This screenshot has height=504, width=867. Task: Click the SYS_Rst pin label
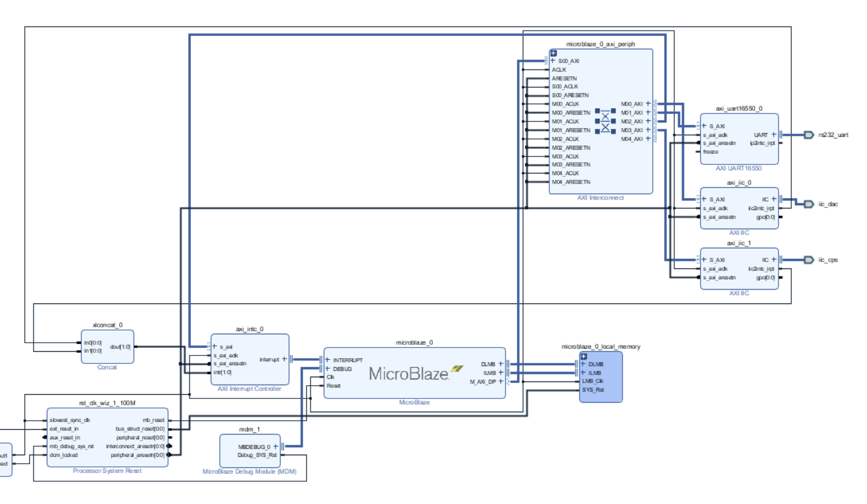(x=593, y=390)
